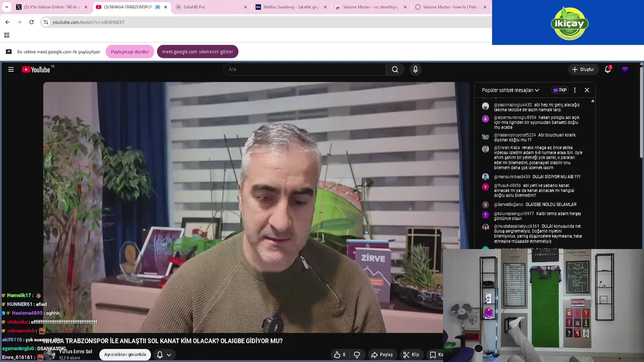Screen dimensions: 644x362
Task: Click the live chat scrollbar up arrow
Action: pos(593,101)
